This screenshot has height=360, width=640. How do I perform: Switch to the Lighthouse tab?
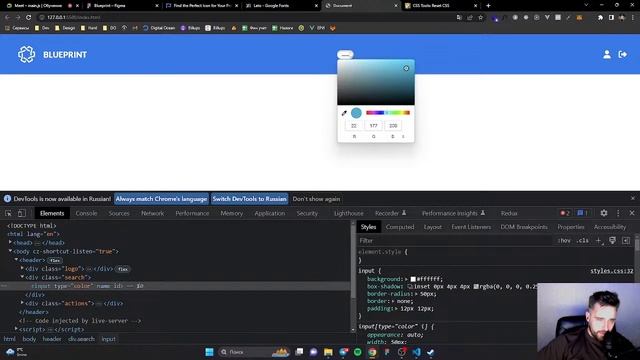tap(349, 213)
